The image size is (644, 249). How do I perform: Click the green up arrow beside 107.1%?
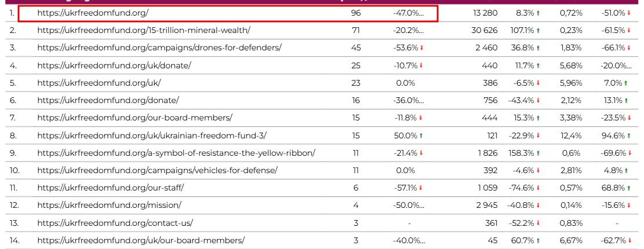(x=538, y=31)
